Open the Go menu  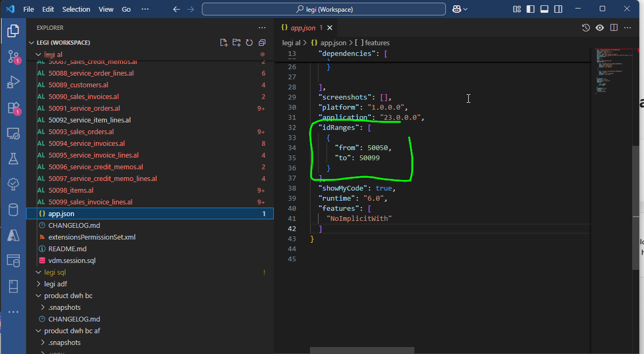pos(126,9)
